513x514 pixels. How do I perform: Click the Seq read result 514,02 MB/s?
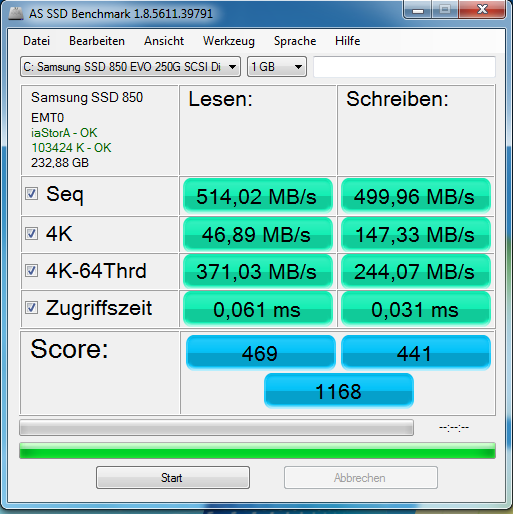pyautogui.click(x=258, y=196)
